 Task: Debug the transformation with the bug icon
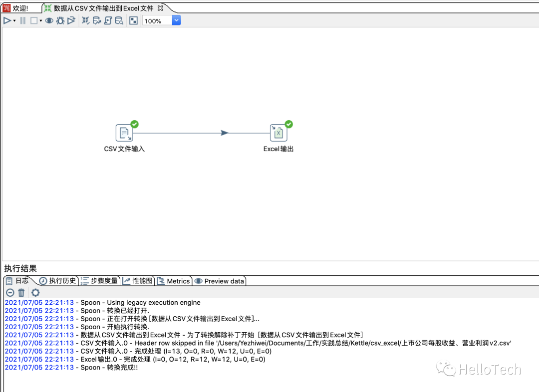pos(60,20)
